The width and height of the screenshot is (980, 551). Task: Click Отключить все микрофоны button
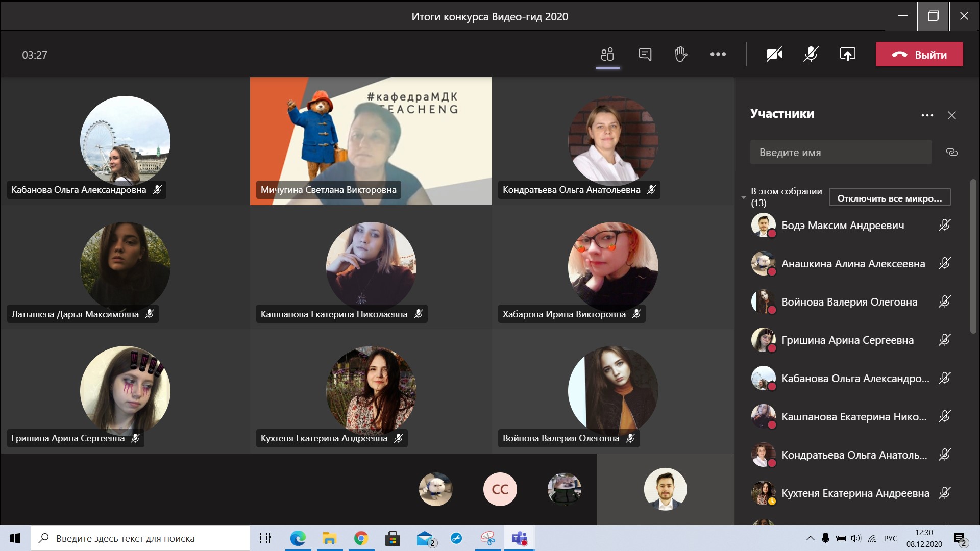click(x=889, y=198)
